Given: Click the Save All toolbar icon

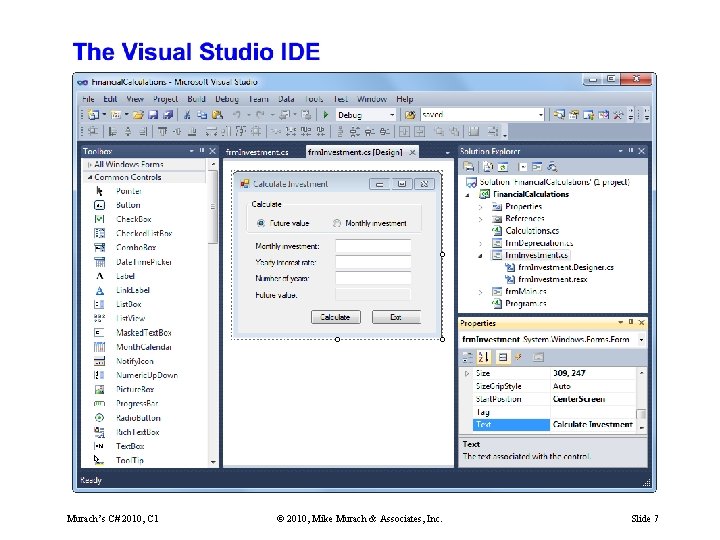Looking at the screenshot, I should (x=169, y=115).
